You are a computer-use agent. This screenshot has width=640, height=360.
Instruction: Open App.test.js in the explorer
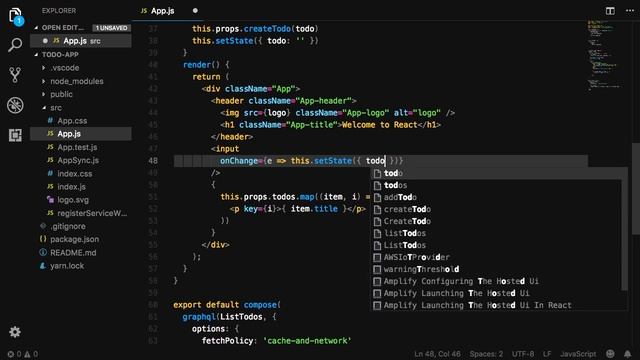81,147
